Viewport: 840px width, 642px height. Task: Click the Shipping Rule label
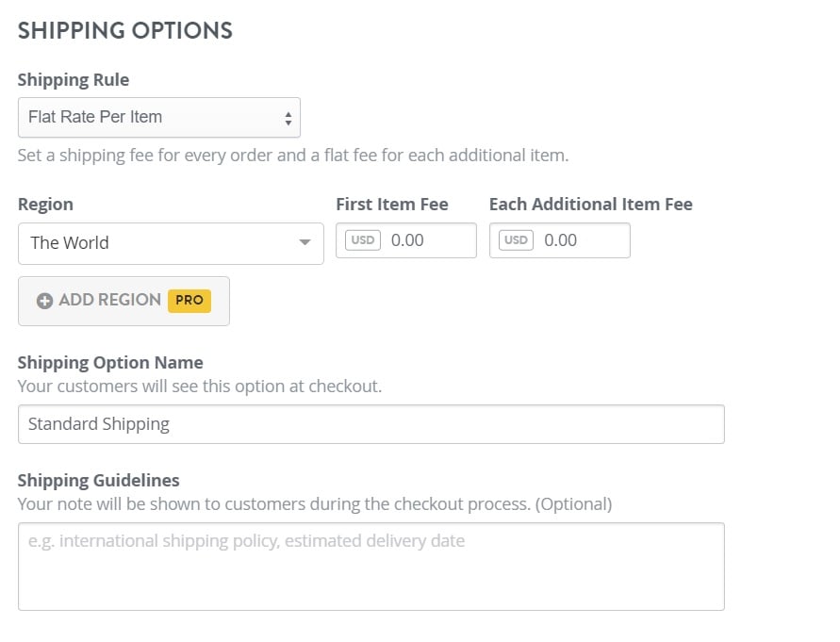74,80
